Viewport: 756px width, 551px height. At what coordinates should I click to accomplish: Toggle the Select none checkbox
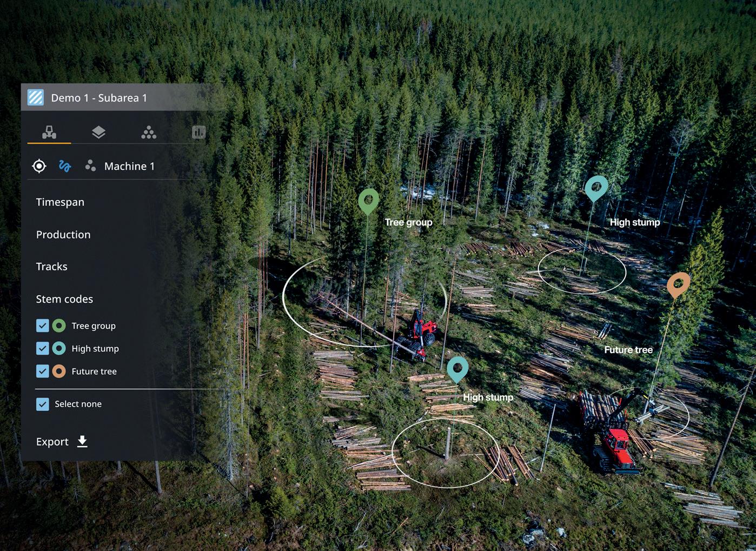point(42,404)
